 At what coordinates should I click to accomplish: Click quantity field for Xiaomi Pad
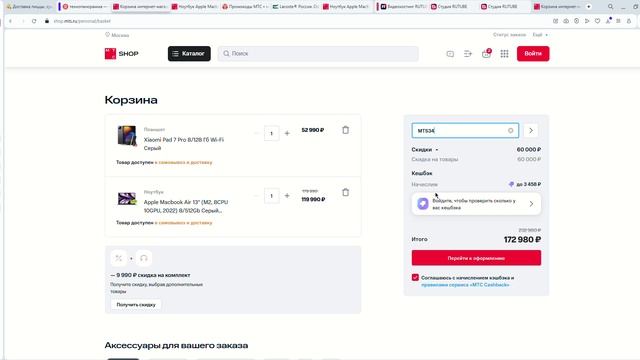[271, 133]
